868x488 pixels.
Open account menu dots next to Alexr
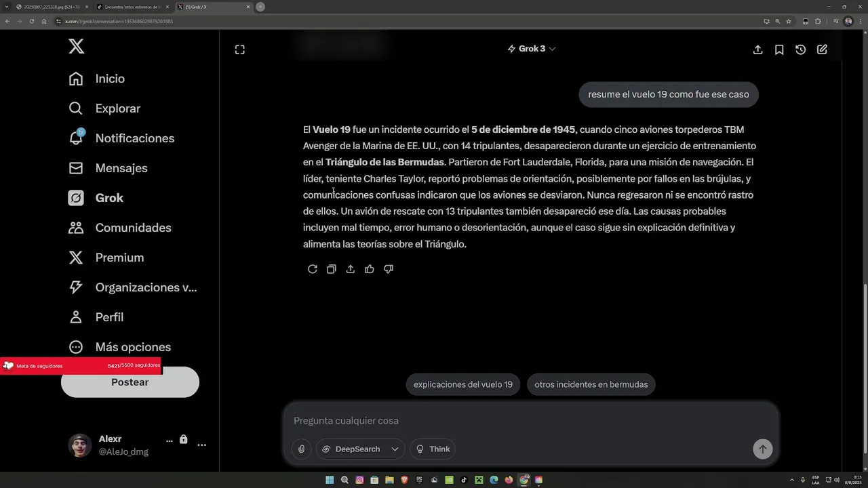201,445
